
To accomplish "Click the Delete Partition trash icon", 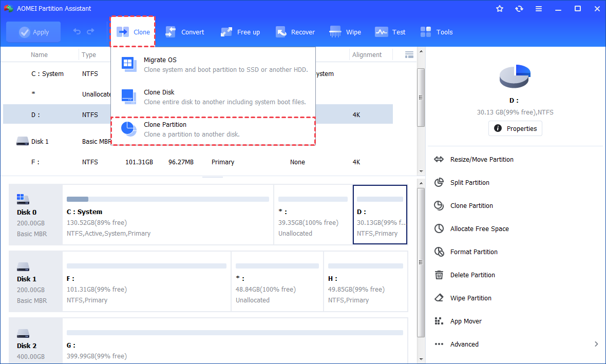I will [x=439, y=275].
